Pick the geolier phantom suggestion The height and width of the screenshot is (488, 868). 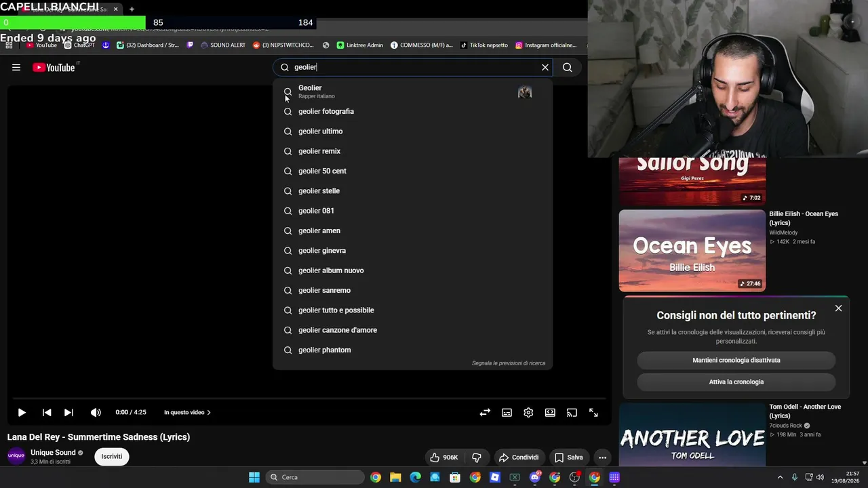pyautogui.click(x=412, y=350)
